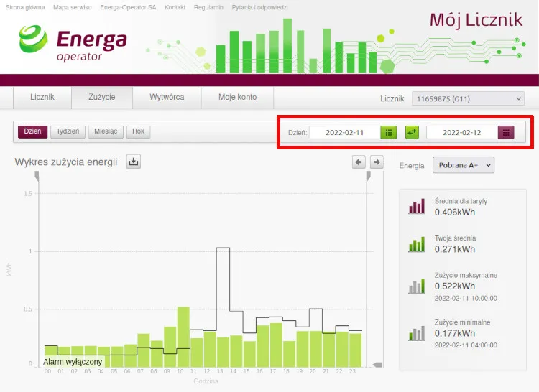Screen dimensions: 539x392
Task: Switch to the Zużycie tab
Action: (x=102, y=98)
